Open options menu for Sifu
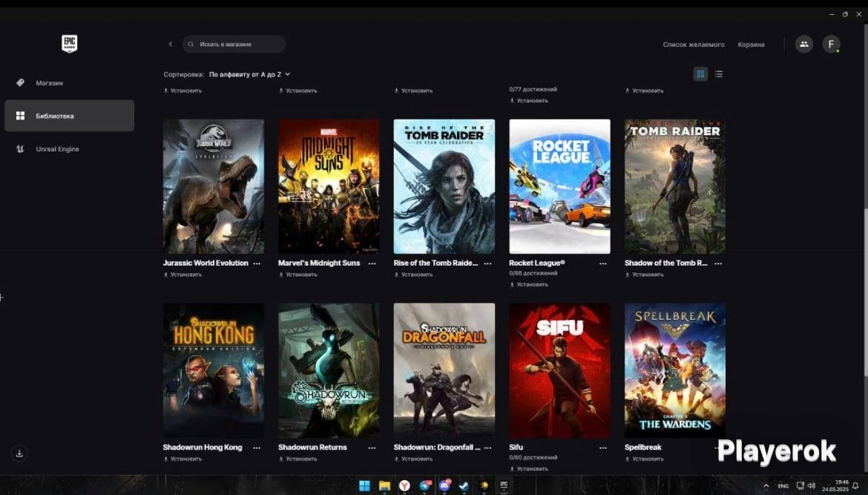 tap(603, 448)
